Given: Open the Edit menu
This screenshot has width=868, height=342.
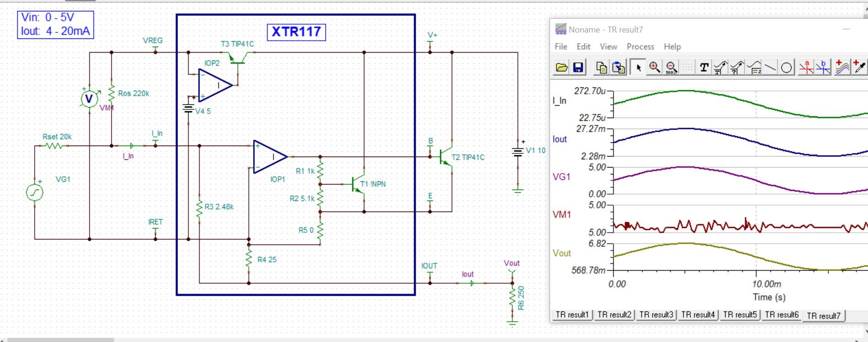Looking at the screenshot, I should click(583, 47).
